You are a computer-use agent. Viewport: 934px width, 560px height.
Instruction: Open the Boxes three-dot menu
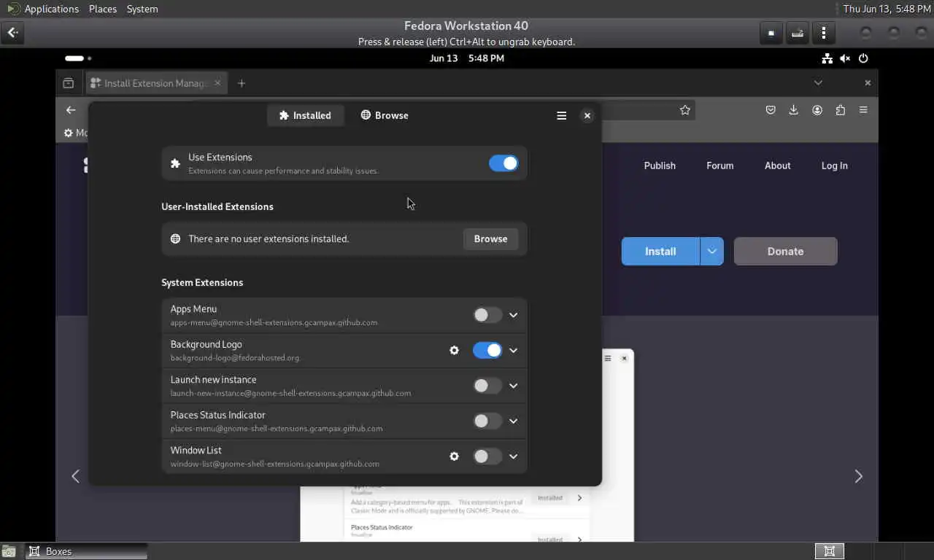point(824,33)
